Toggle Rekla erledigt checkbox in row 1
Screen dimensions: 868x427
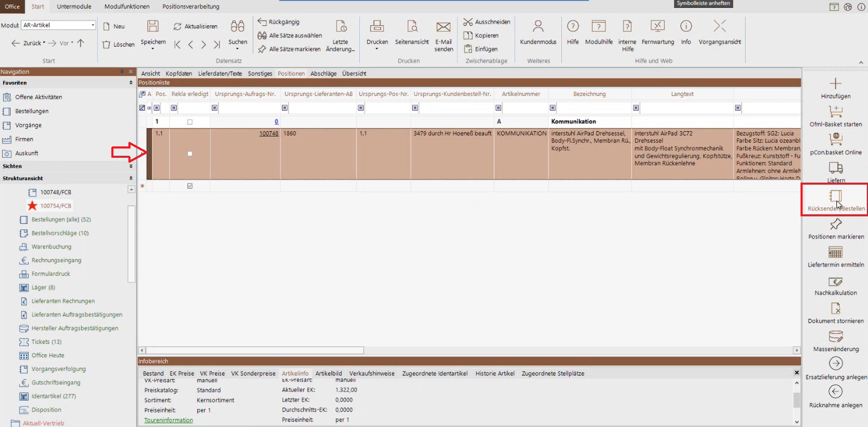coord(190,122)
